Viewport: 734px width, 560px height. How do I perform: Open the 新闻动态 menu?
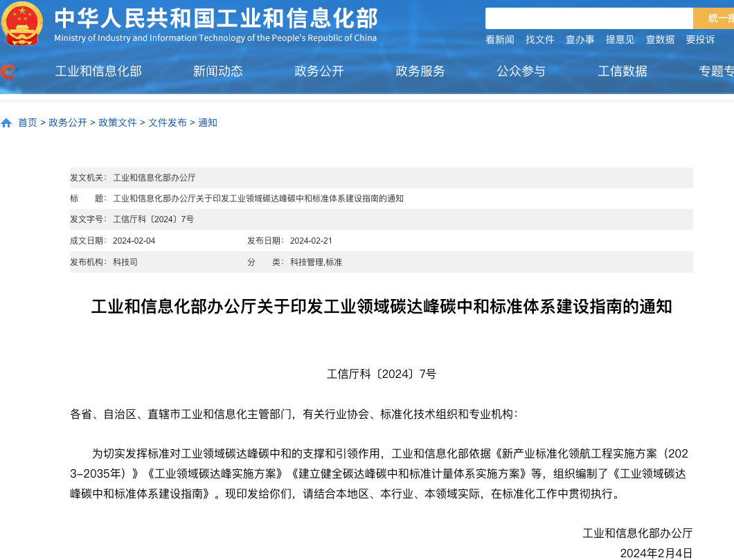click(217, 71)
